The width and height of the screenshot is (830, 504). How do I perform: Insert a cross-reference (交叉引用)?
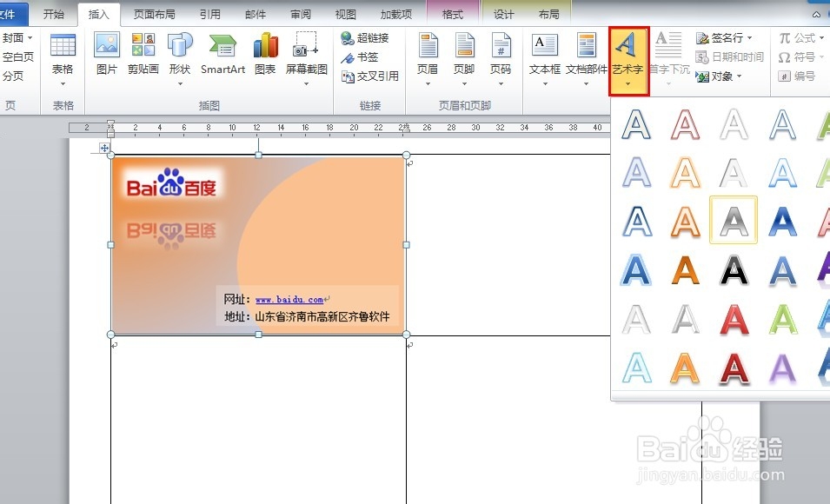click(x=369, y=75)
